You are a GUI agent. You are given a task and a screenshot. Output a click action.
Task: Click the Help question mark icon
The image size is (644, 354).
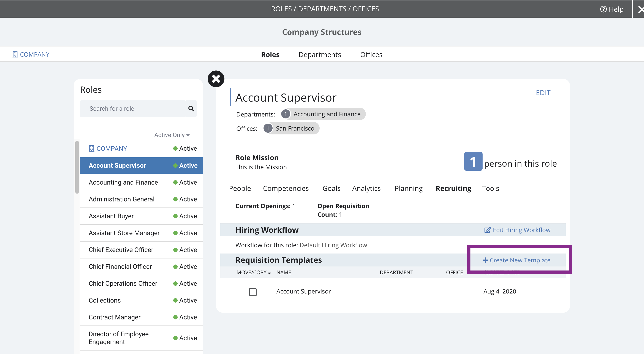click(x=603, y=9)
